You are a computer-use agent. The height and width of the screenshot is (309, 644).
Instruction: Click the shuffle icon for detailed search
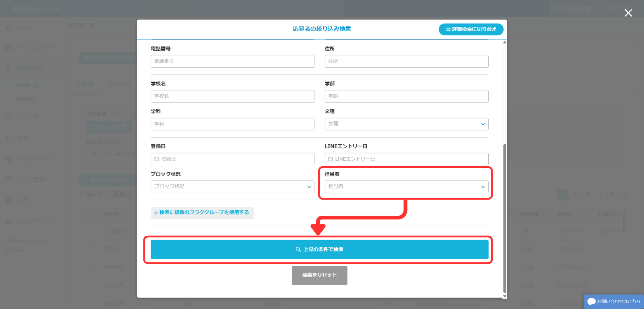point(448,30)
